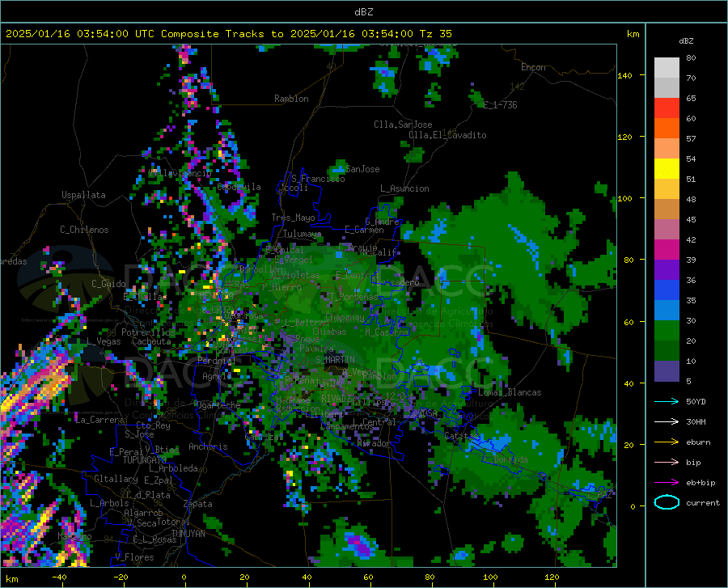Click the '100' tick on the vertical axis

624,198
